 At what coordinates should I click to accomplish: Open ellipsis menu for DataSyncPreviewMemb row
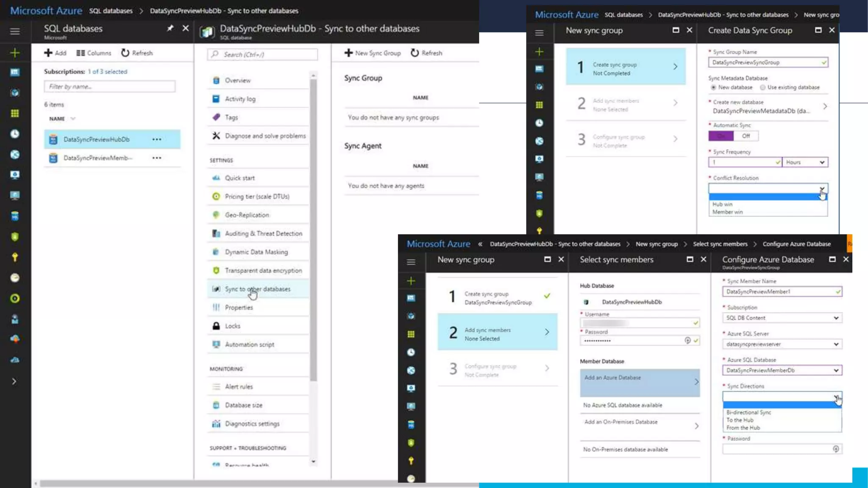tap(157, 158)
